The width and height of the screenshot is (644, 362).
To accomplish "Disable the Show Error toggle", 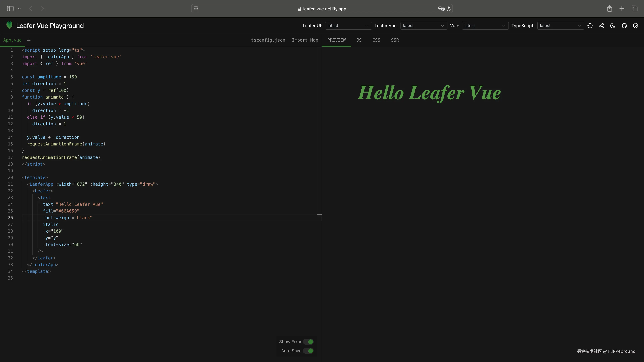I will (x=308, y=342).
